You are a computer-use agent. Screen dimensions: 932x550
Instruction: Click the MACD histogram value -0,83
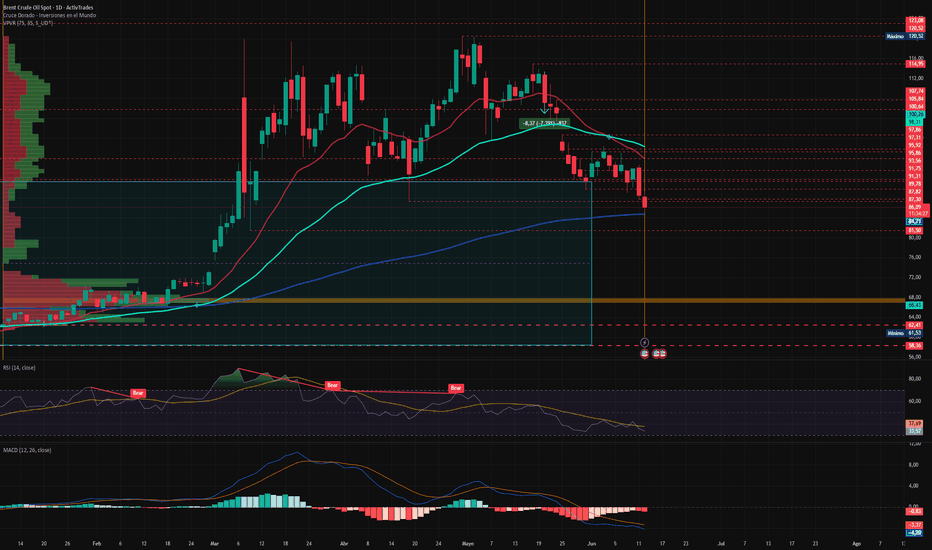click(914, 511)
